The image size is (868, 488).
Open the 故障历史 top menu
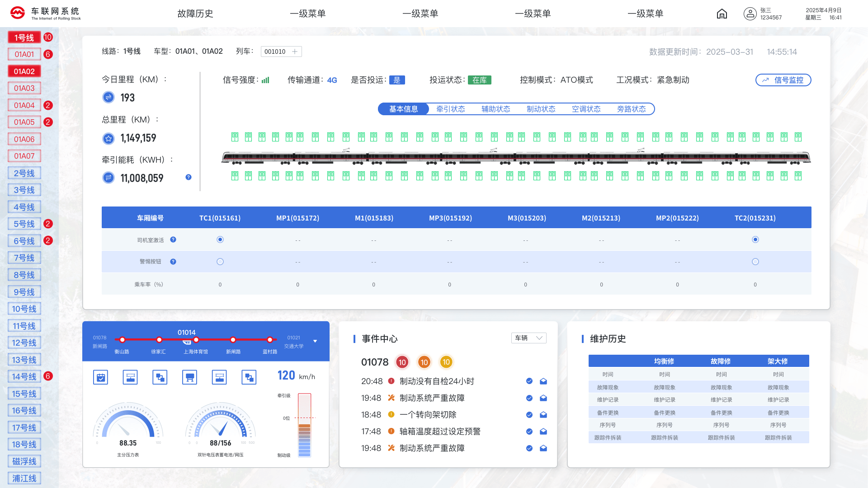coord(195,14)
